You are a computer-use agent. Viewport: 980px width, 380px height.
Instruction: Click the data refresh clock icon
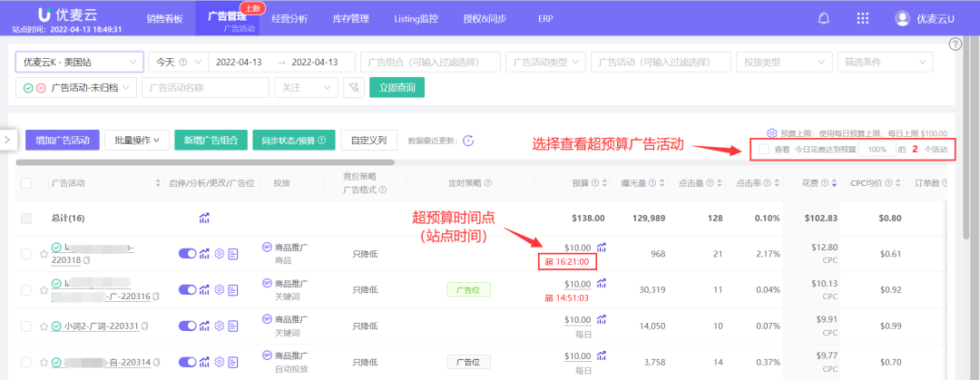(x=469, y=140)
